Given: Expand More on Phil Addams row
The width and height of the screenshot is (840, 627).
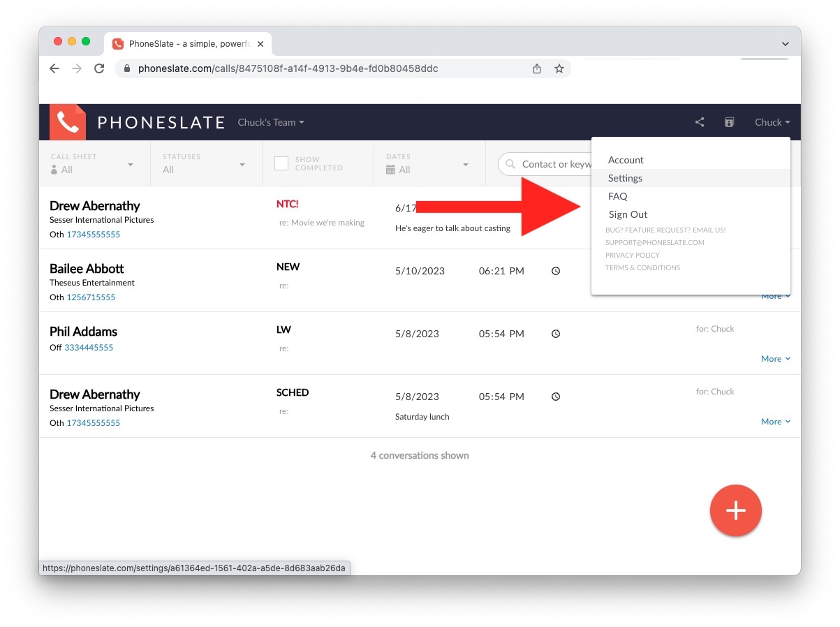Looking at the screenshot, I should 776,359.
